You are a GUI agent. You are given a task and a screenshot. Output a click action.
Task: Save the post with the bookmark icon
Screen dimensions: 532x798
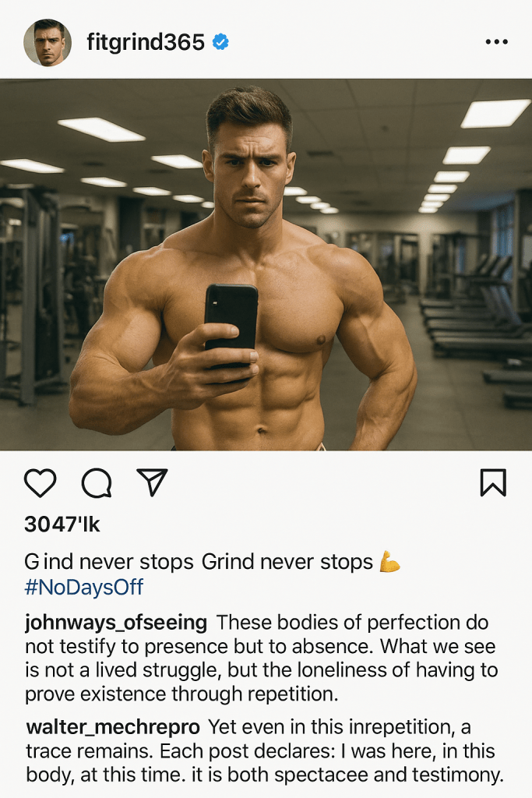493,482
